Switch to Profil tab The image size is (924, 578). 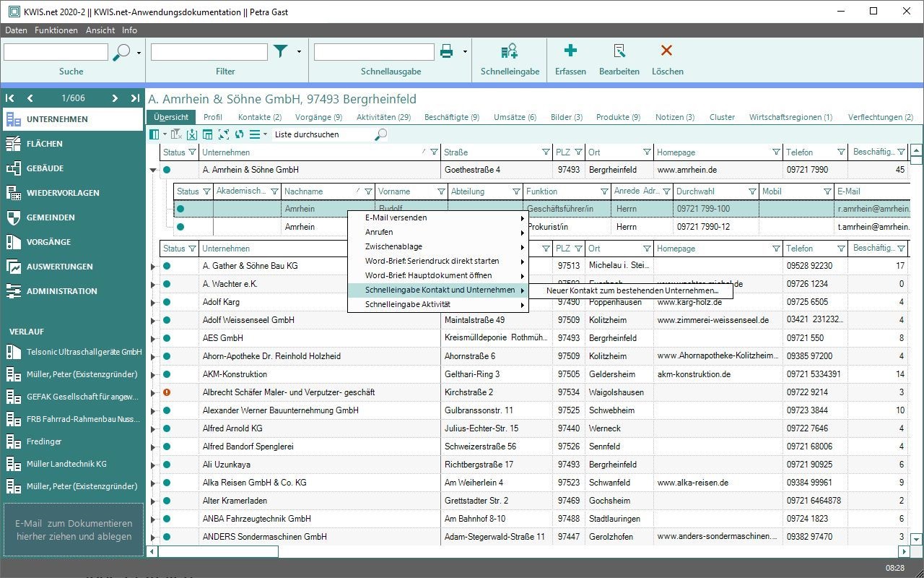[213, 117]
